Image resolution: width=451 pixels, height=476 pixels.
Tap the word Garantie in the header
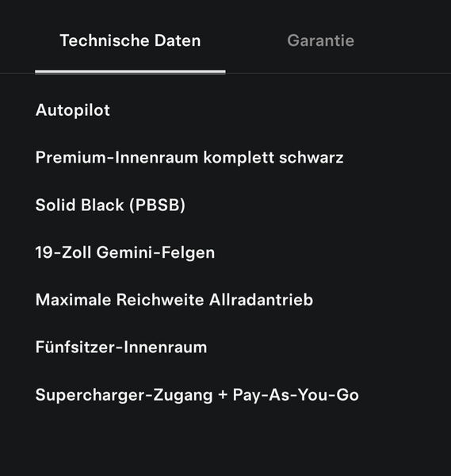[x=320, y=40]
